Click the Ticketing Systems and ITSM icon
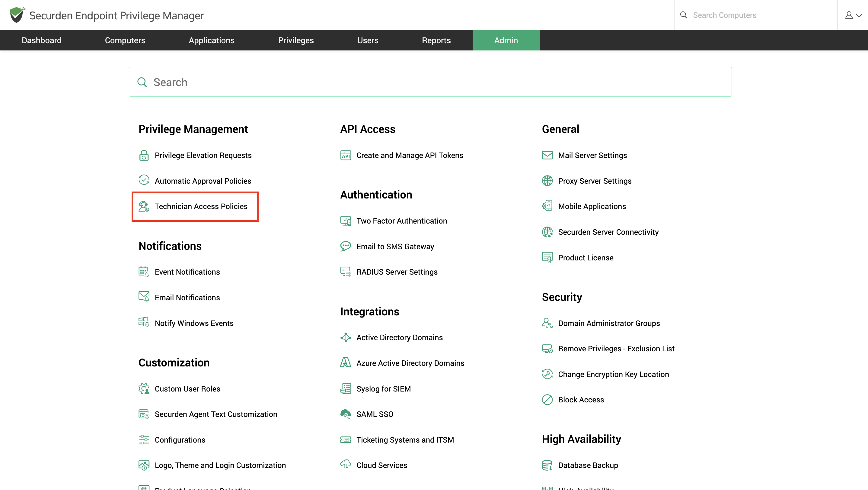This screenshot has width=868, height=490. 346,440
